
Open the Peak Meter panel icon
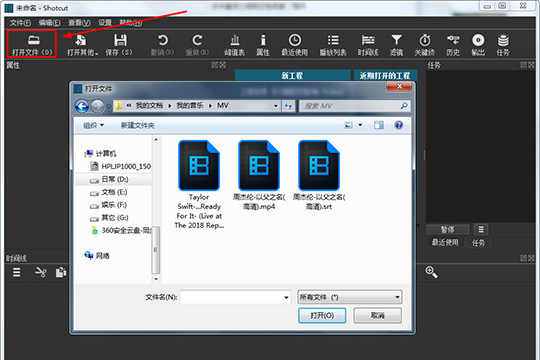pos(235,40)
